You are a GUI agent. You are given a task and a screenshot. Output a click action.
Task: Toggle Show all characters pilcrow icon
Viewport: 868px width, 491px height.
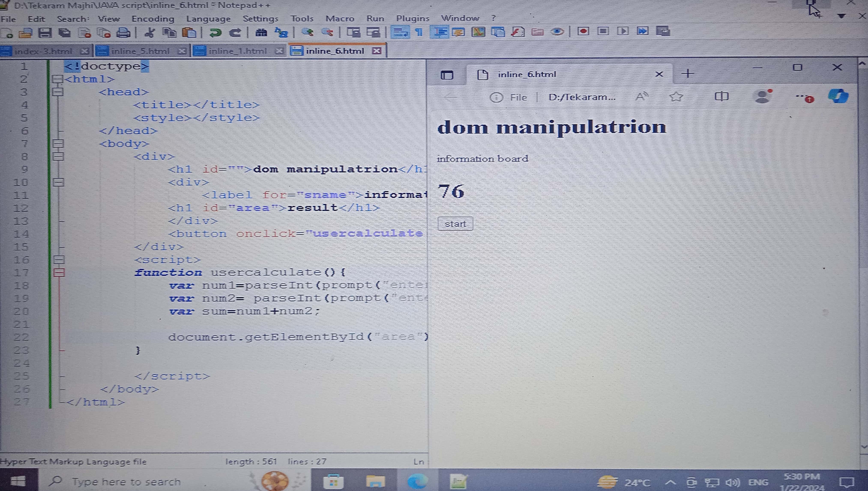click(x=419, y=32)
